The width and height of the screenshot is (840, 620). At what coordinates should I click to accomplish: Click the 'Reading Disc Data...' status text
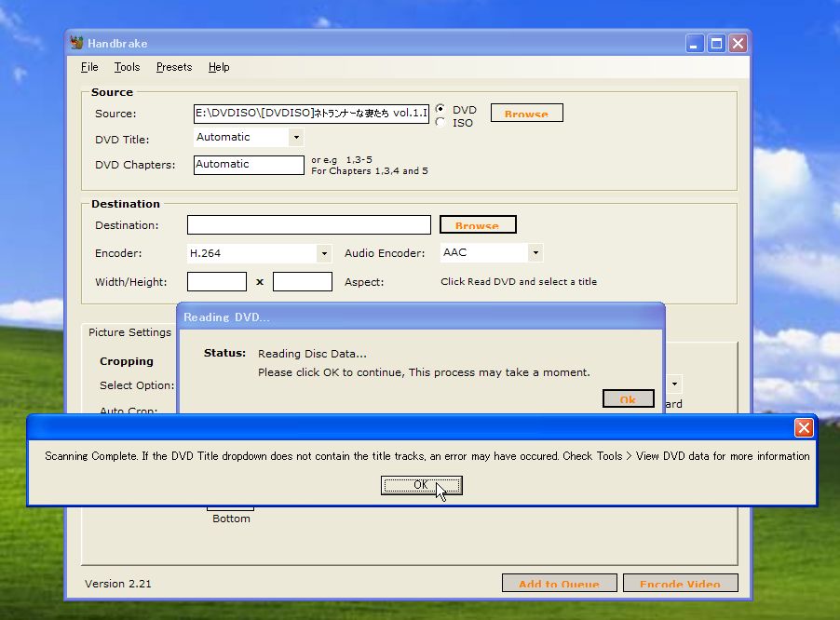[312, 354]
